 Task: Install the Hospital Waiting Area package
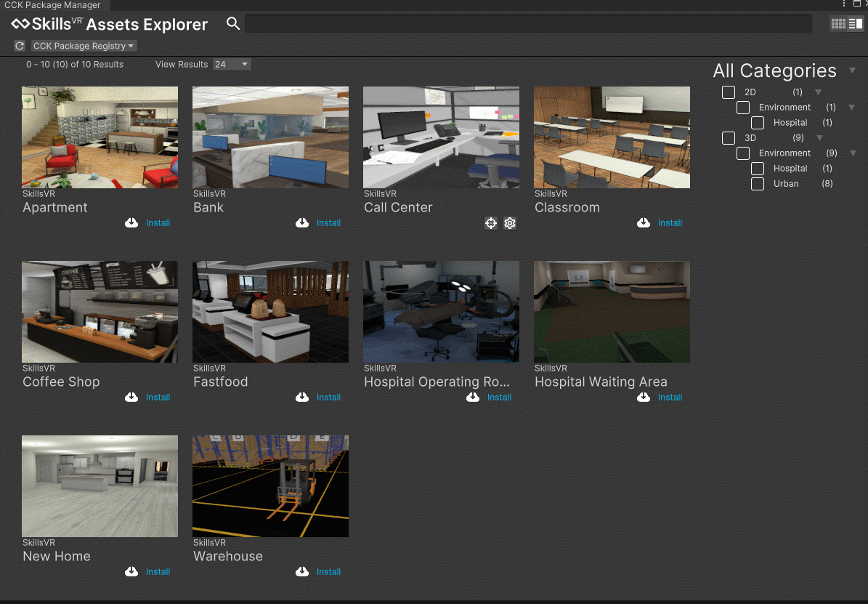670,398
